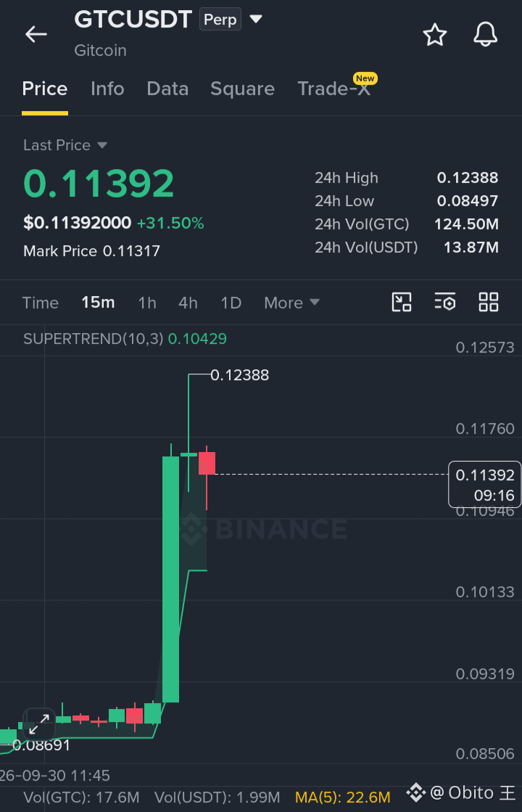Expand the More timeframes dropdown
This screenshot has width=522, height=812.
click(x=291, y=303)
